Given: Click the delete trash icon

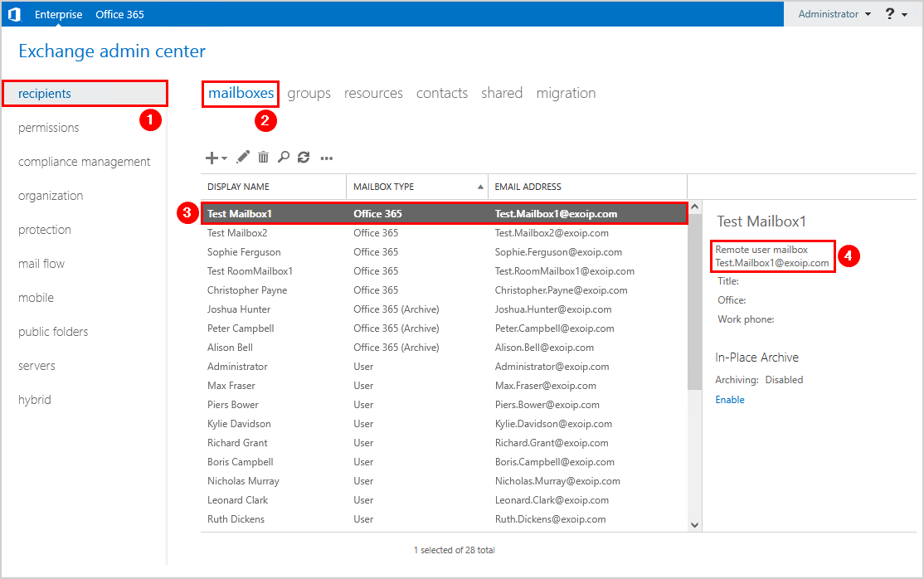Looking at the screenshot, I should click(262, 157).
